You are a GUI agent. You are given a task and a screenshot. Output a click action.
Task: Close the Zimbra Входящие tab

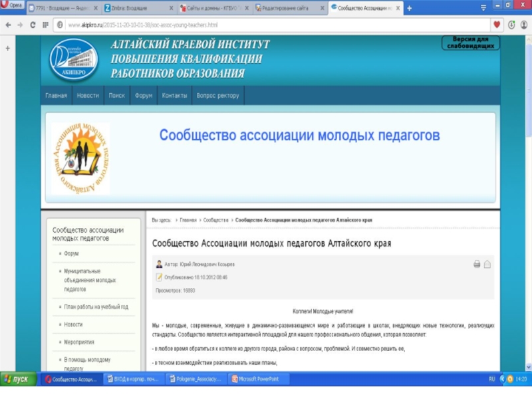tap(171, 8)
